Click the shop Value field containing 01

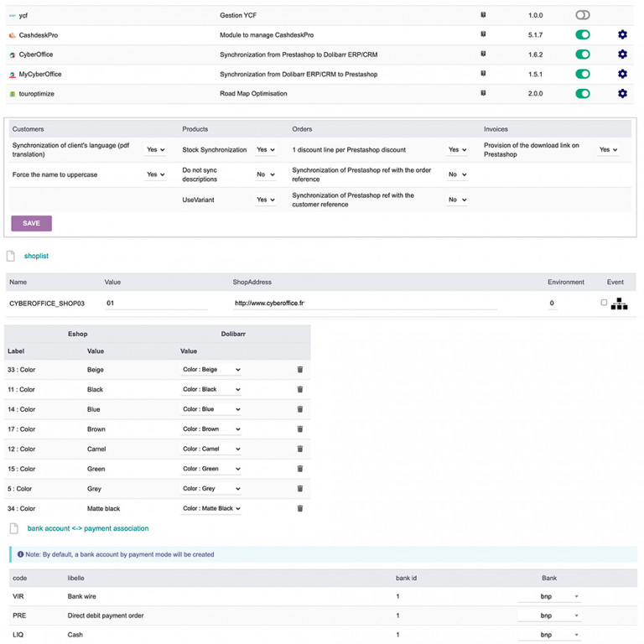(155, 304)
